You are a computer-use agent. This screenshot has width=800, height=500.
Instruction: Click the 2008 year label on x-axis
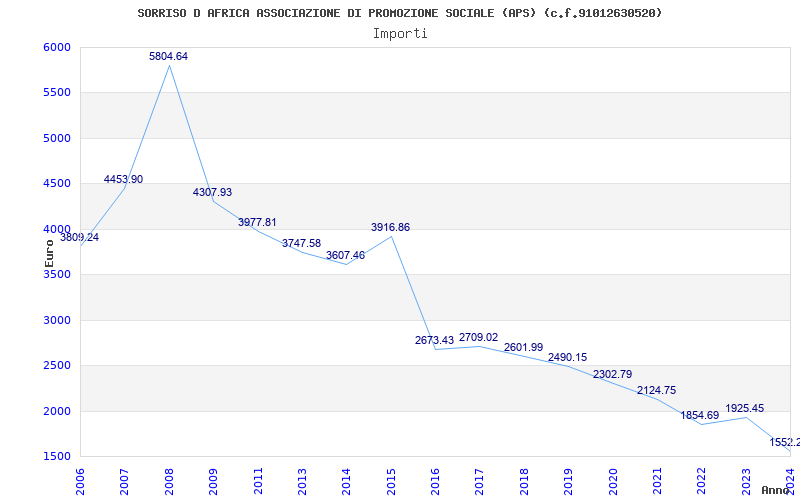point(169,481)
